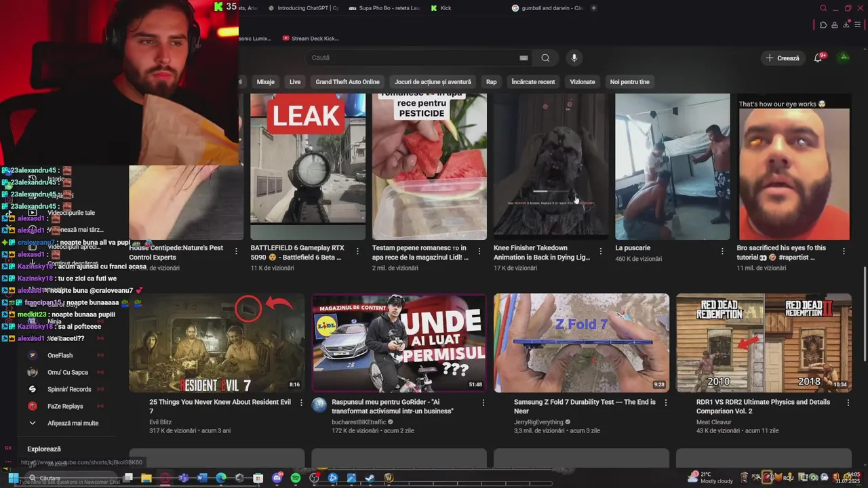This screenshot has width=868, height=488.
Task: Switch to gumball and darwin browser tab
Action: (548, 8)
